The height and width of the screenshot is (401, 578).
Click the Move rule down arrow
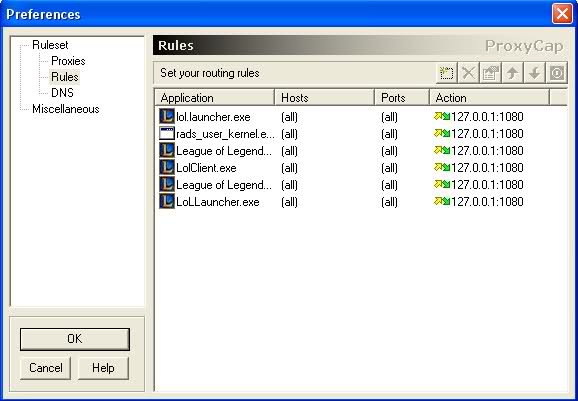click(x=535, y=73)
